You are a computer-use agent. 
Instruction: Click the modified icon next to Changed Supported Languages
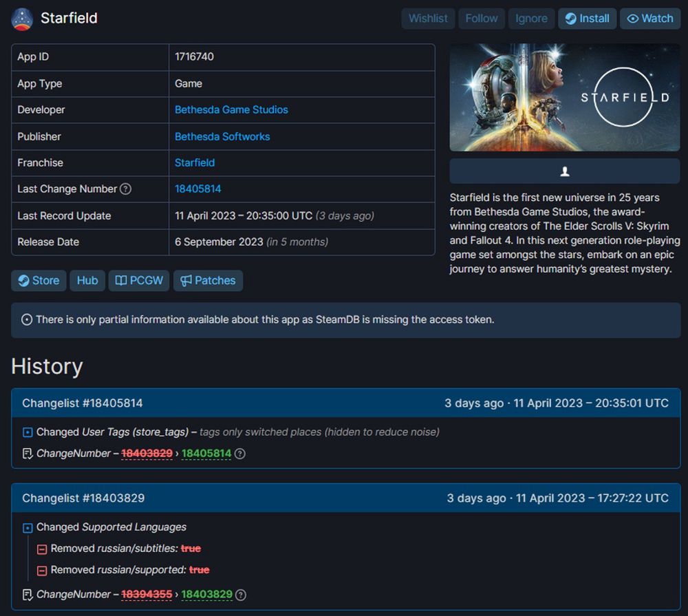[28, 528]
